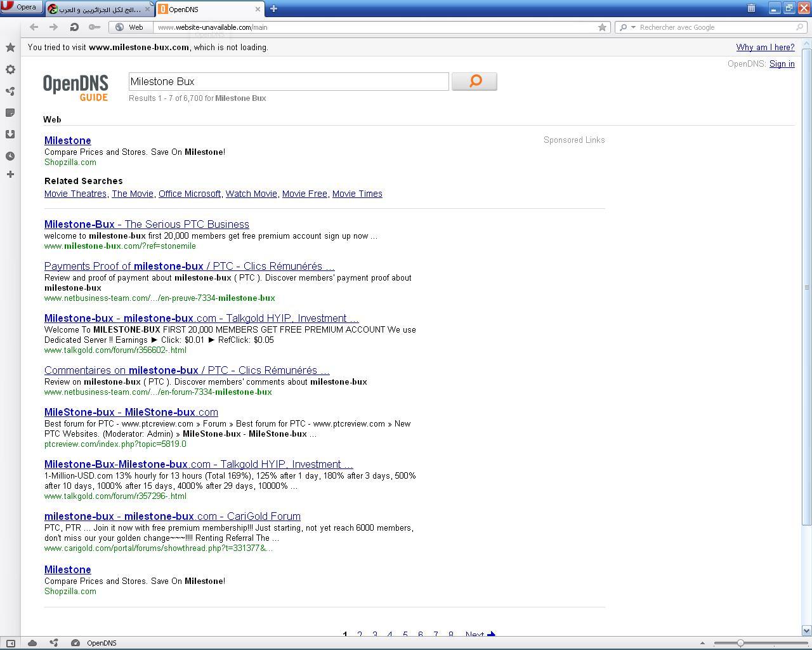
Task: Open 'Milestone-Bux-Milestone-bux.com - Talkgold' result
Action: point(199,464)
